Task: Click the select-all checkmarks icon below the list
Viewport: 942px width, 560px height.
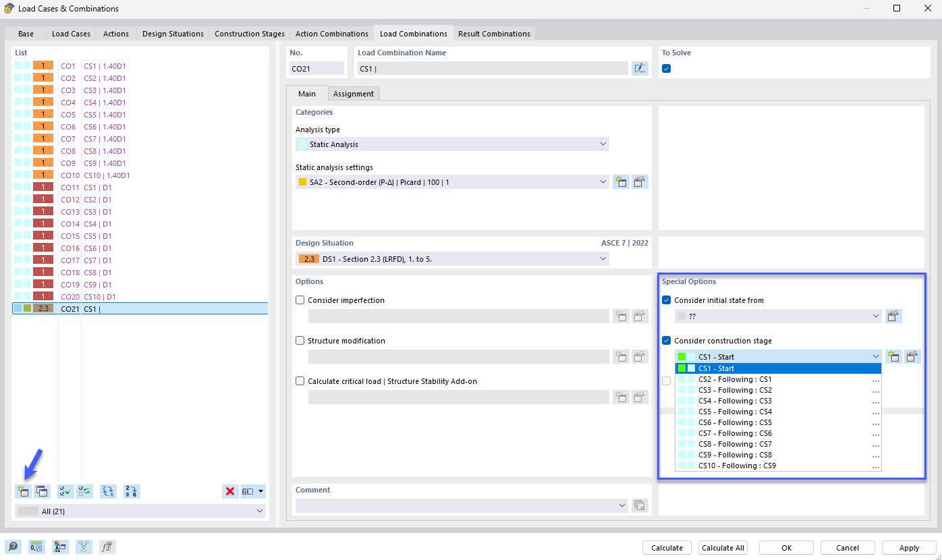Action: coord(65,491)
